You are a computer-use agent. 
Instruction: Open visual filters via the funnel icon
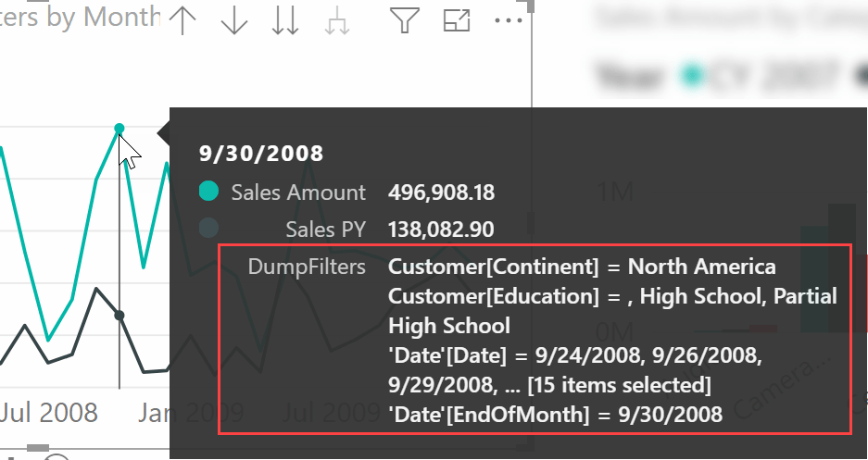tap(403, 19)
